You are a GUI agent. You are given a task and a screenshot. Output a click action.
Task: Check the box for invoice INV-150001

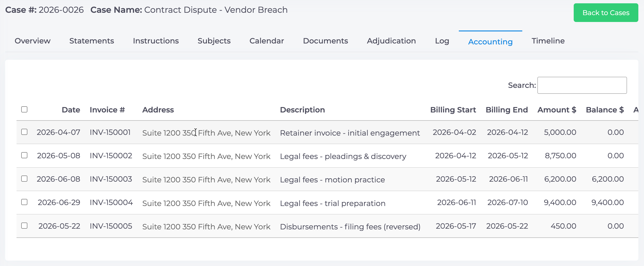pyautogui.click(x=24, y=132)
